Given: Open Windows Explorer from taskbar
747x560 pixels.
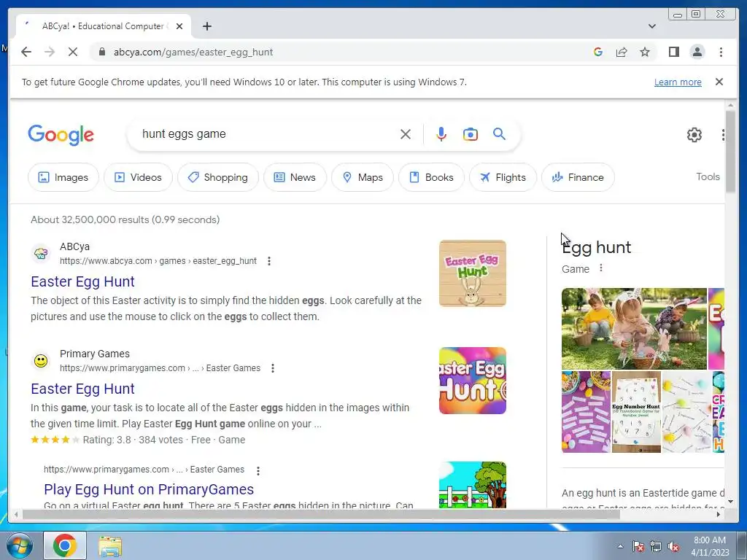Looking at the screenshot, I should click(110, 545).
